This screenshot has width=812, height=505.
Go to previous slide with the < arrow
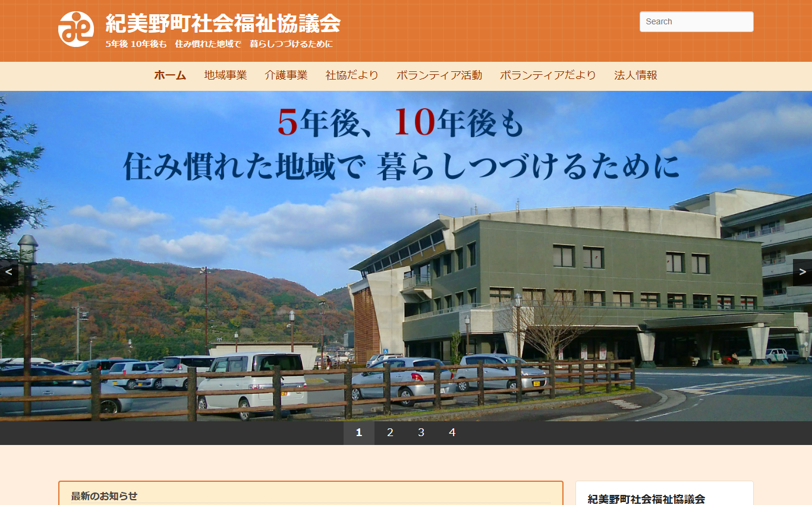9,272
